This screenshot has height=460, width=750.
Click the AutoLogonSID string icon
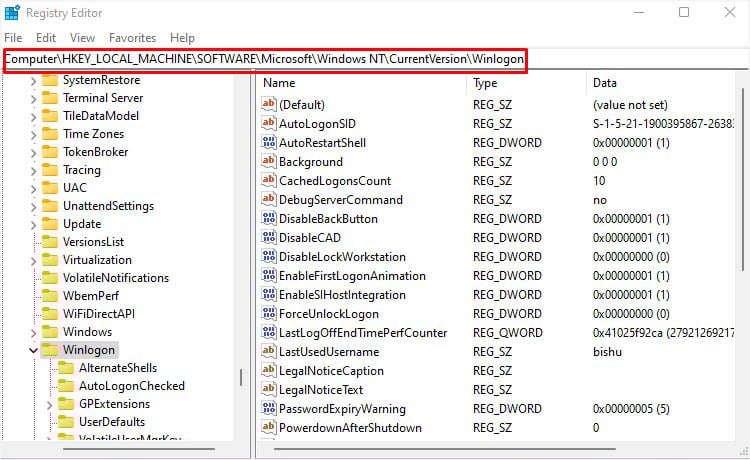269,123
